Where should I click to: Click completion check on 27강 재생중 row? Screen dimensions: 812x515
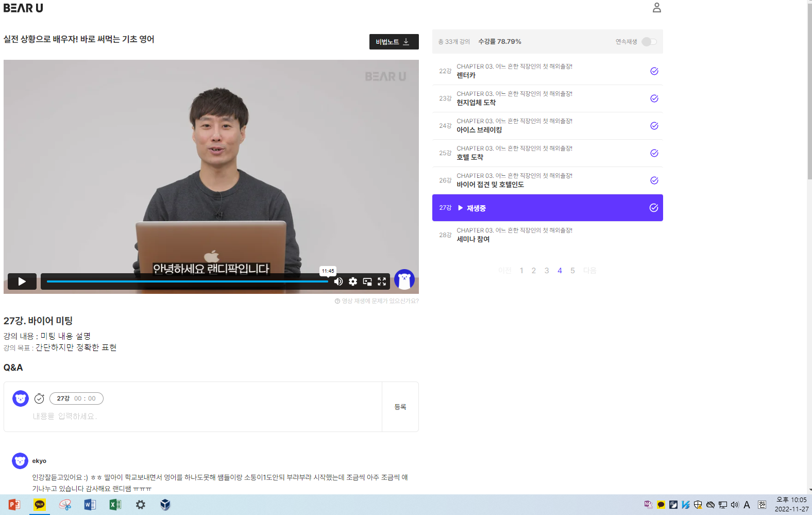(654, 208)
